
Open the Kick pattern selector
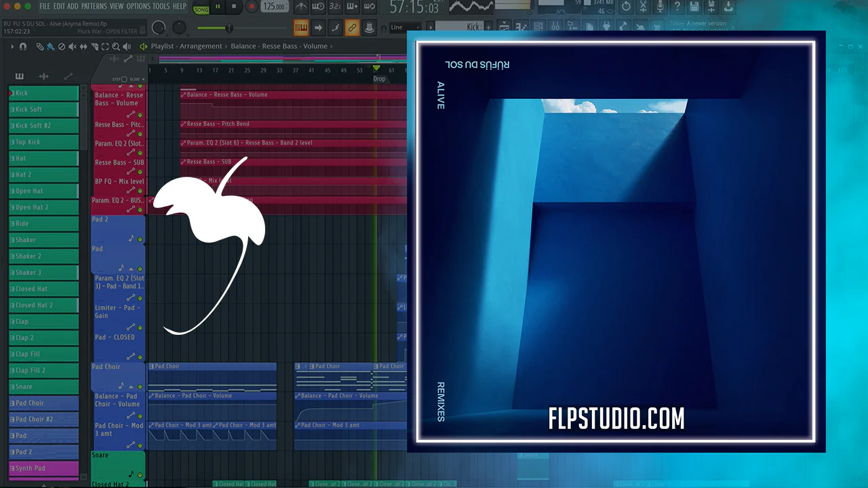(458, 27)
